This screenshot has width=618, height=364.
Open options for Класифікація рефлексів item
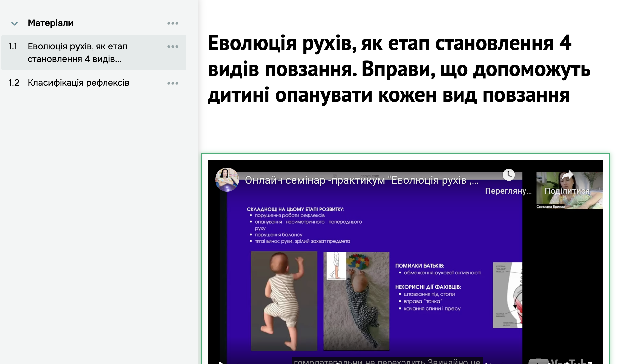pos(173,83)
